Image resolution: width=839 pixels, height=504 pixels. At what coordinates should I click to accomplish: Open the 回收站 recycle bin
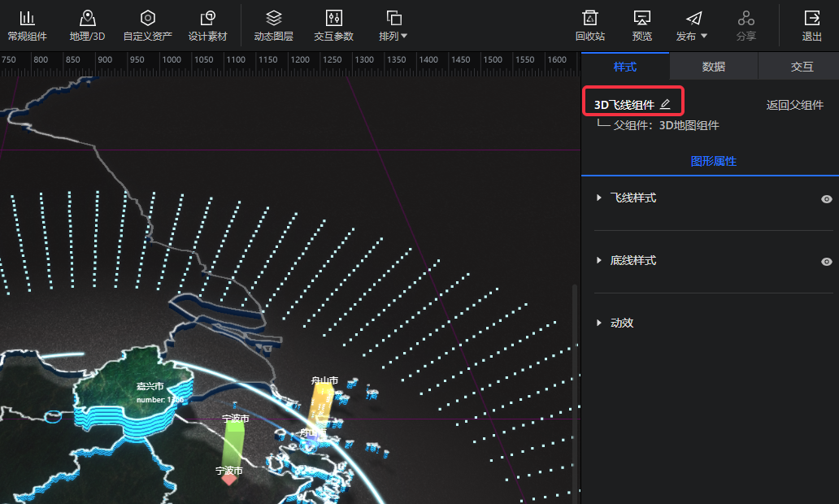point(590,18)
